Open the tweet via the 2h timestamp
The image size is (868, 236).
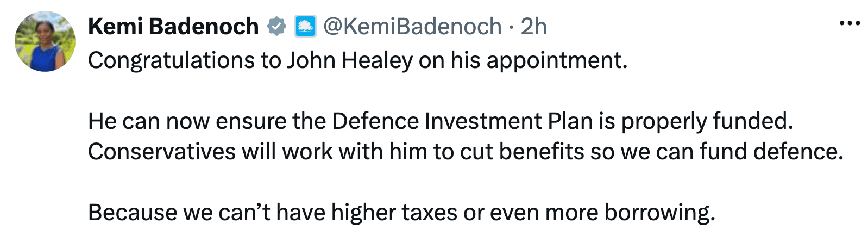pos(533,26)
